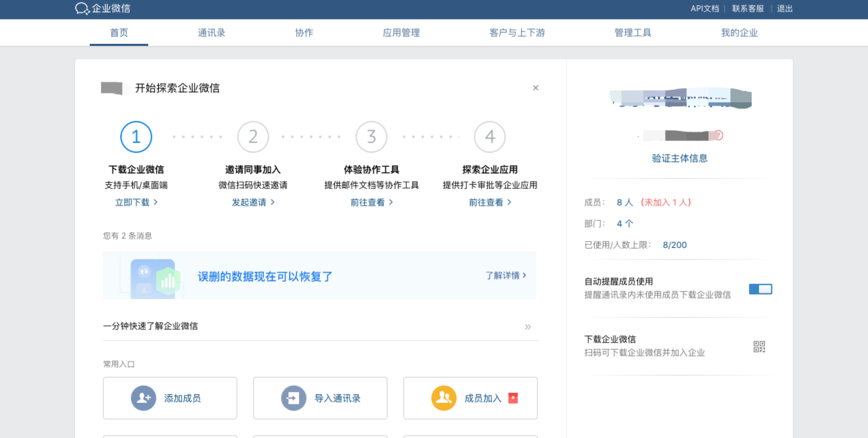This screenshot has width=868, height=438.
Task: Select step 1 circle icon
Action: click(x=136, y=137)
